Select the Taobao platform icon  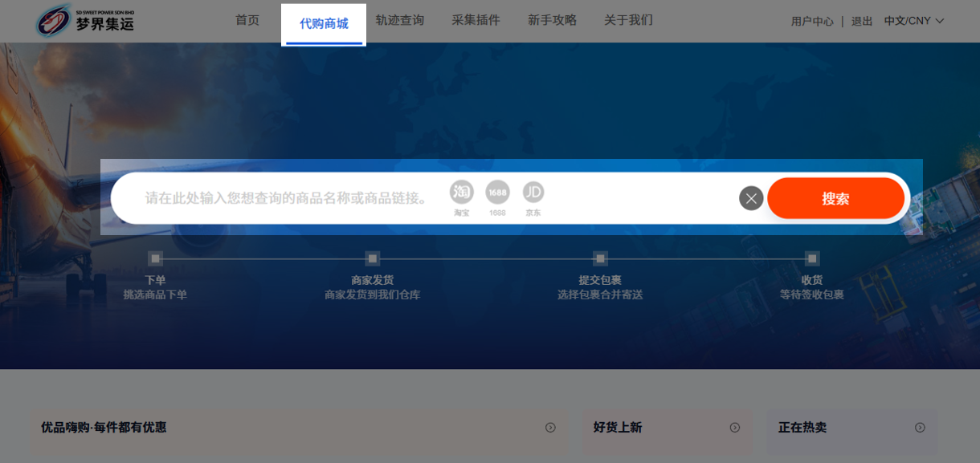461,193
